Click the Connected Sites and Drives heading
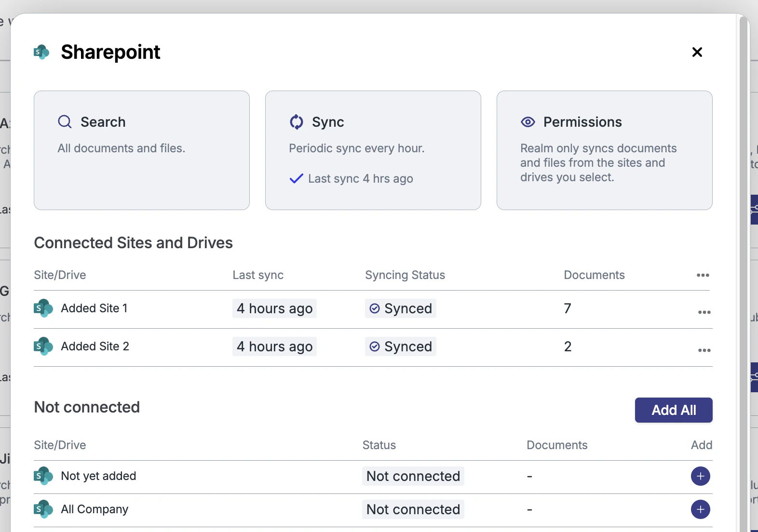758x532 pixels. tap(134, 243)
